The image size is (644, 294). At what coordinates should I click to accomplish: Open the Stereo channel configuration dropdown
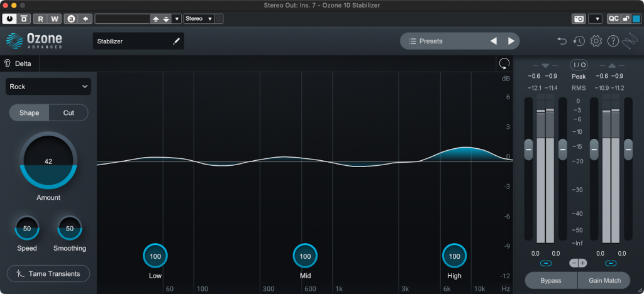pyautogui.click(x=199, y=18)
